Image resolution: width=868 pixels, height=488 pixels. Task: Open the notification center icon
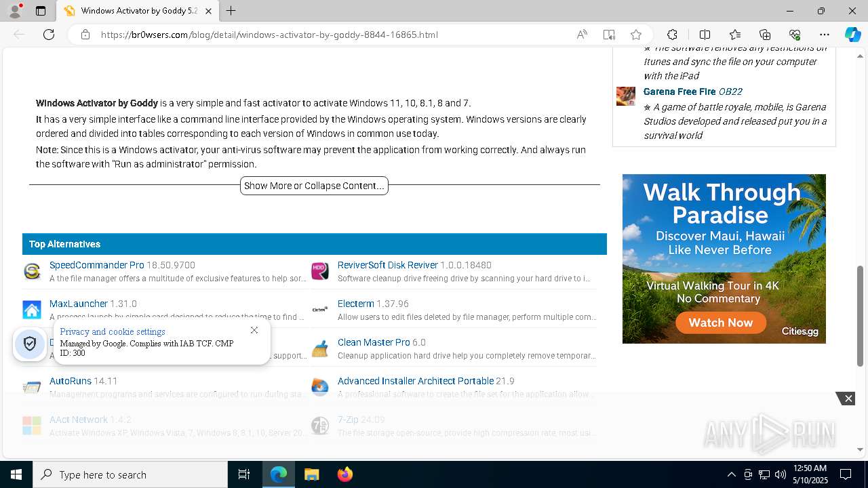point(846,474)
